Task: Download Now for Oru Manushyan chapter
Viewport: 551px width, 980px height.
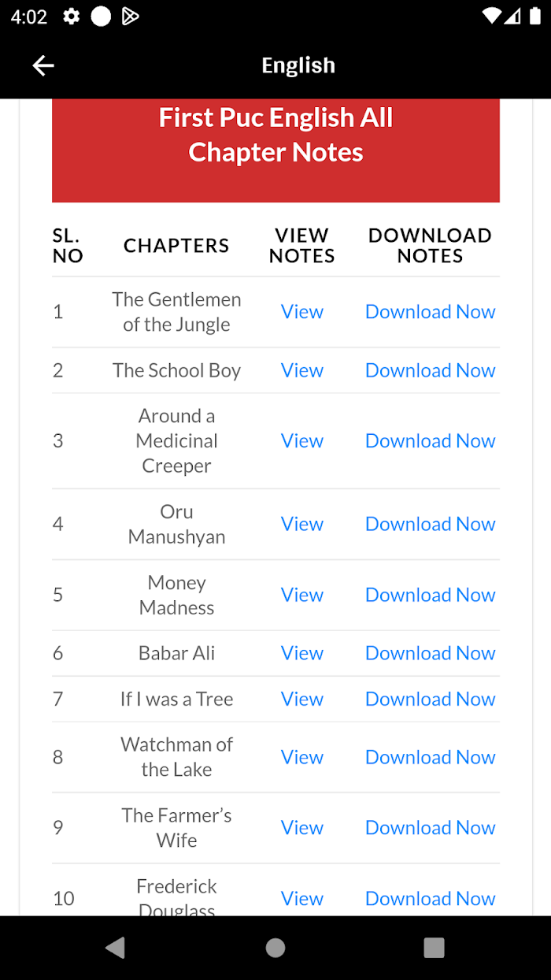Action: 431,525
